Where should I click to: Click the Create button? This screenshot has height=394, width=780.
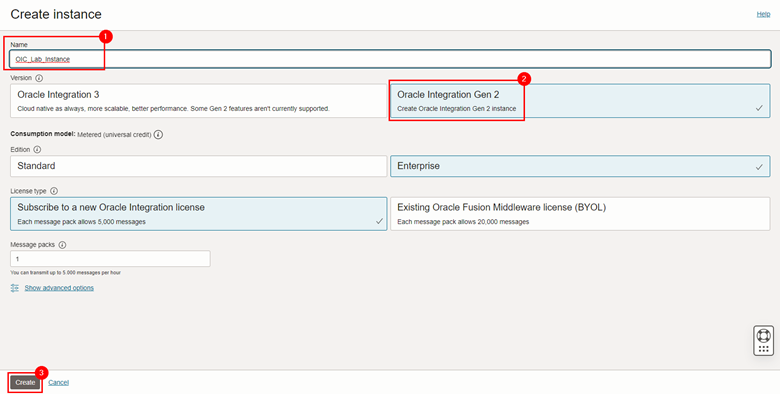[25, 382]
